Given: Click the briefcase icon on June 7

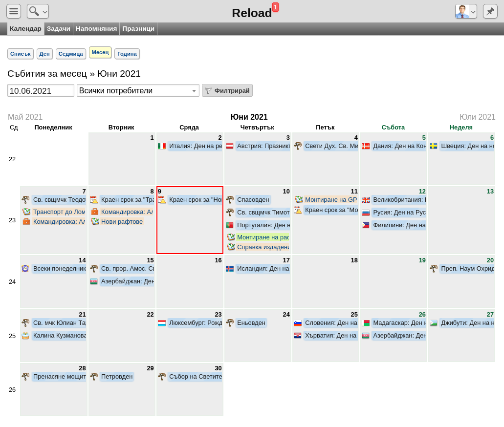Looking at the screenshot, I should 26,221.
